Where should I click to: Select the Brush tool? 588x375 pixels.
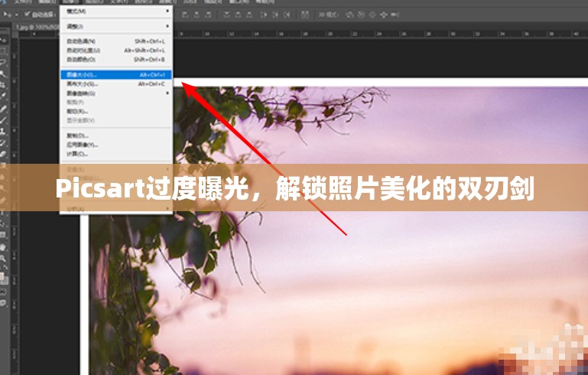4,120
